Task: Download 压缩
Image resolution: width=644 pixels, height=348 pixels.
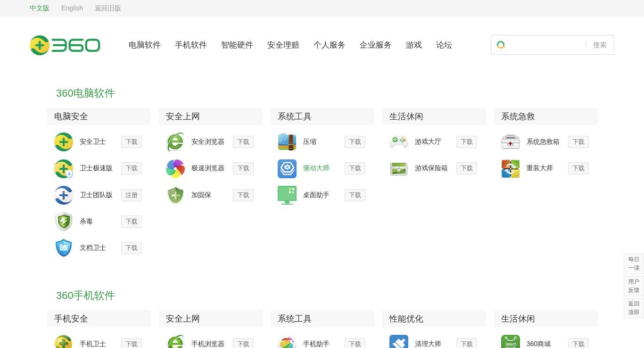Action: (x=355, y=142)
